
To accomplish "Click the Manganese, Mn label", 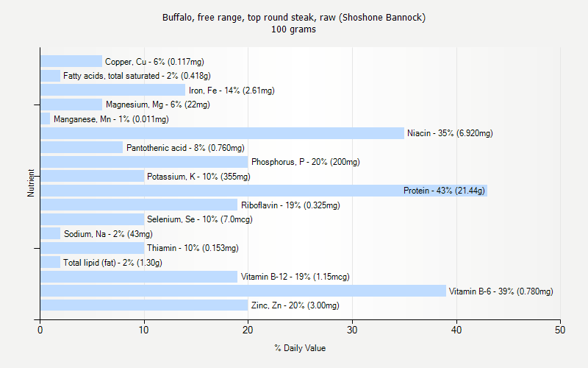I will point(111,119).
